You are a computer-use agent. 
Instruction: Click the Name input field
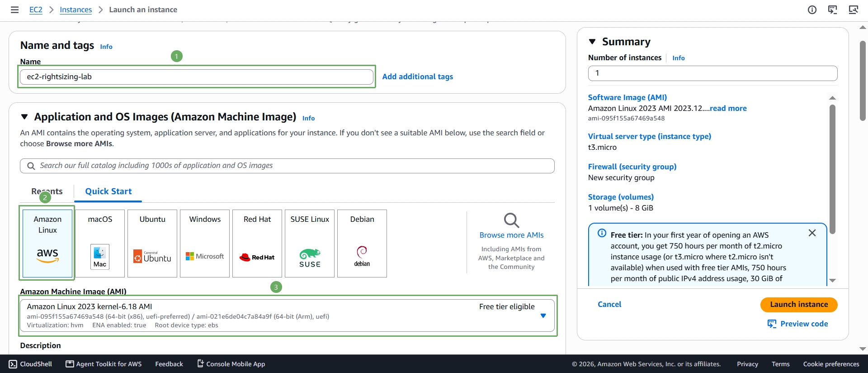[197, 77]
